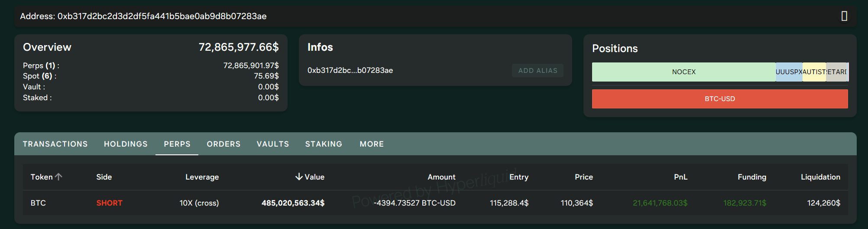
Task: Click the Funding column header
Action: pos(751,177)
